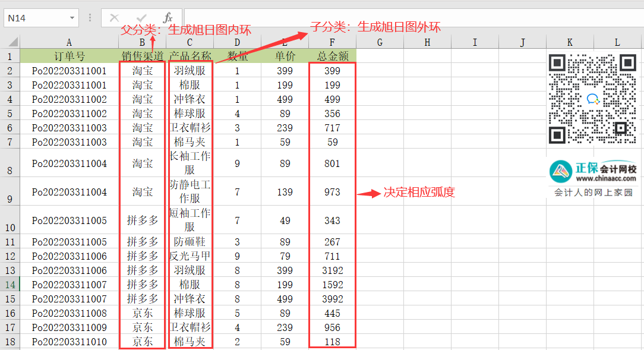Image resolution: width=644 pixels, height=350 pixels.
Task: Select column D header
Action: click(x=237, y=42)
